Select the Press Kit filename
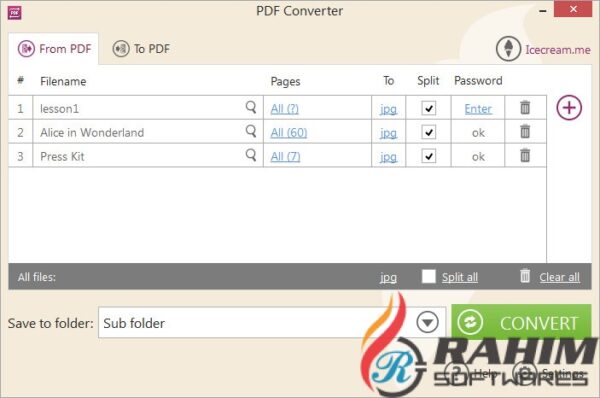600x398 pixels. pos(62,157)
